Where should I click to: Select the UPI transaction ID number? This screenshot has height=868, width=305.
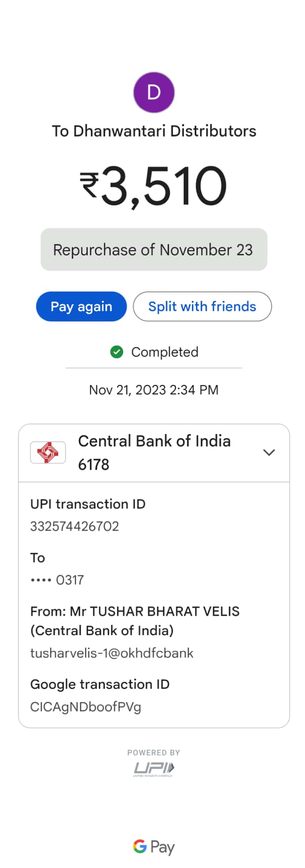click(75, 526)
